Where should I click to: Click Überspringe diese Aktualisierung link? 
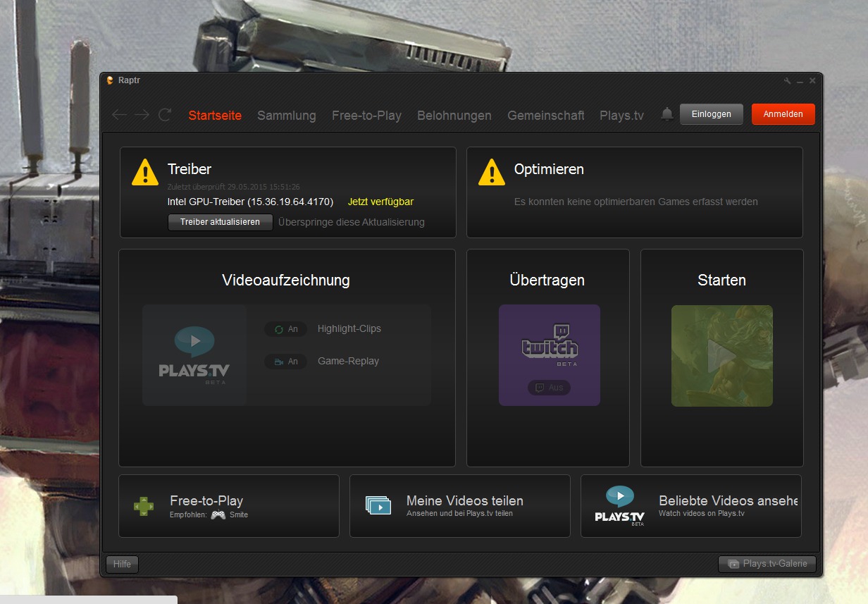(352, 222)
